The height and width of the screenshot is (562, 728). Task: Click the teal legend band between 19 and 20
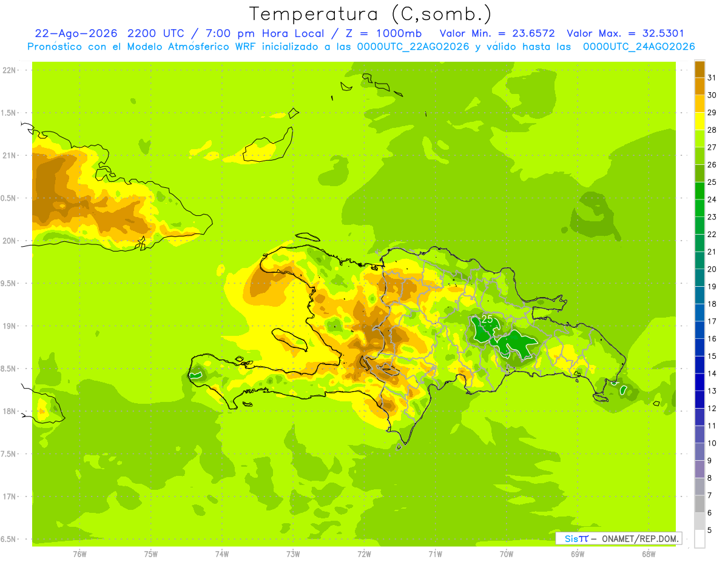tap(699, 278)
